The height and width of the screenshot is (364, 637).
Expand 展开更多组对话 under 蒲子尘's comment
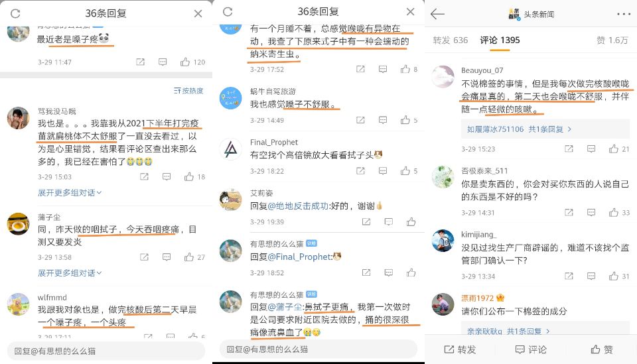70,273
